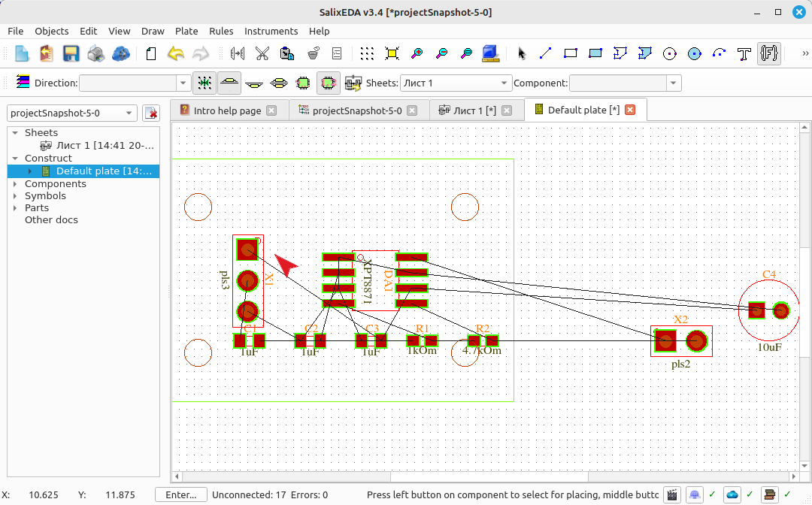Click the blue cloud storage toolbar icon

click(x=120, y=53)
